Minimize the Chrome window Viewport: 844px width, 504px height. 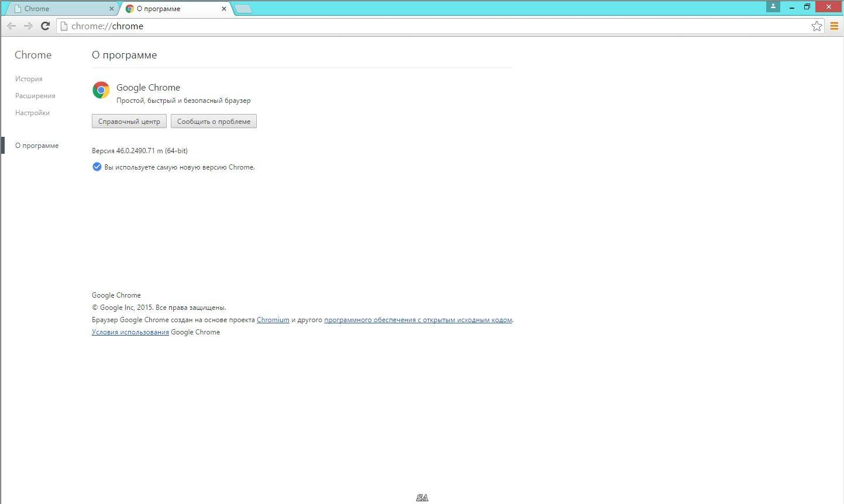point(792,7)
